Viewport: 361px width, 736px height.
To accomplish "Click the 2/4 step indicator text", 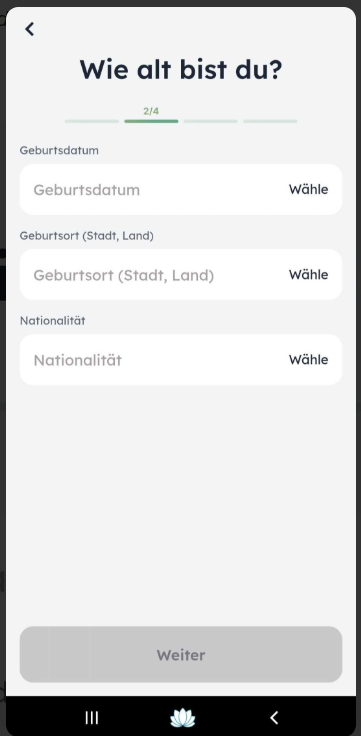I will pos(151,111).
